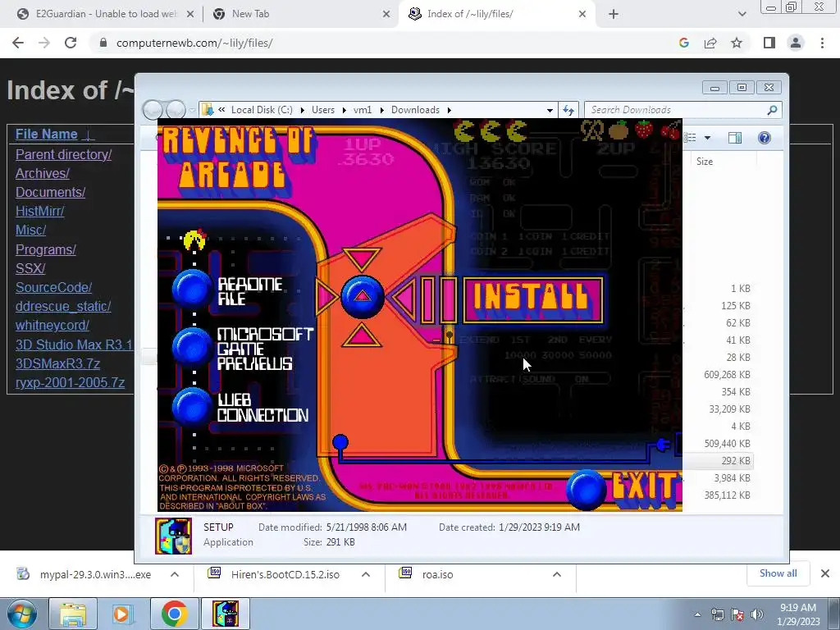
Task: Open the SSX/ folder link
Action: [30, 268]
